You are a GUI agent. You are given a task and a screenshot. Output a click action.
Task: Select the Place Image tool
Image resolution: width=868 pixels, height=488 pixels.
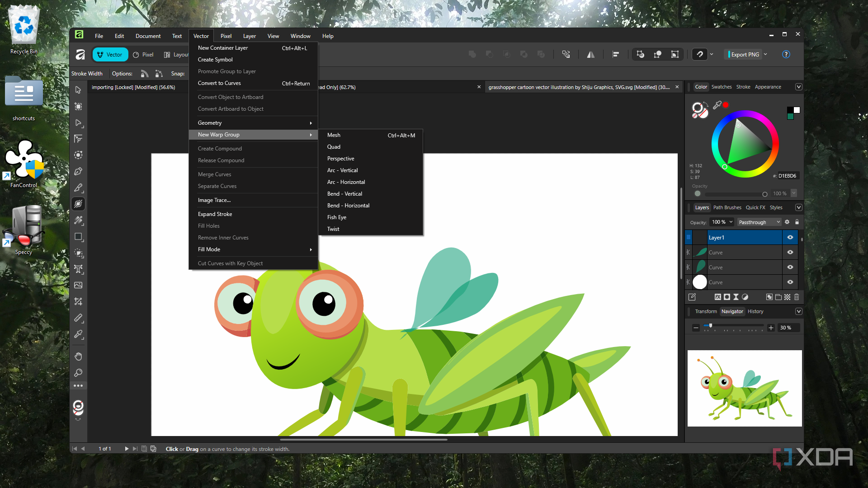click(78, 285)
